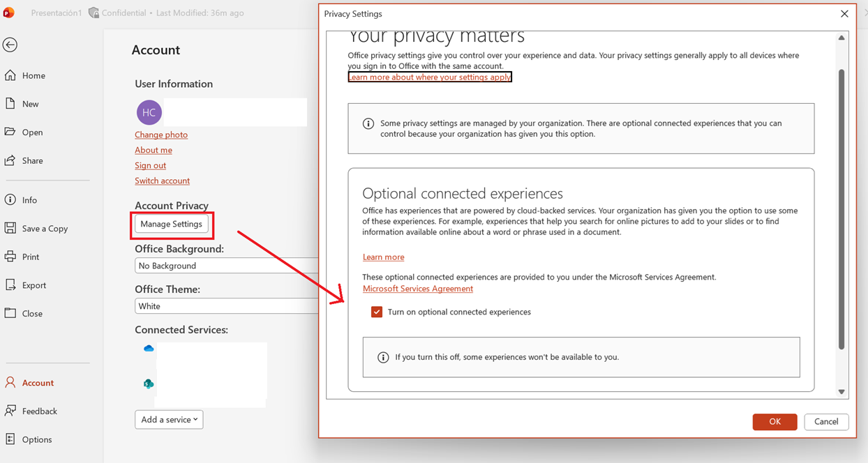The width and height of the screenshot is (868, 463).
Task: Click the scrollbar down arrow in dialog
Action: point(841,392)
